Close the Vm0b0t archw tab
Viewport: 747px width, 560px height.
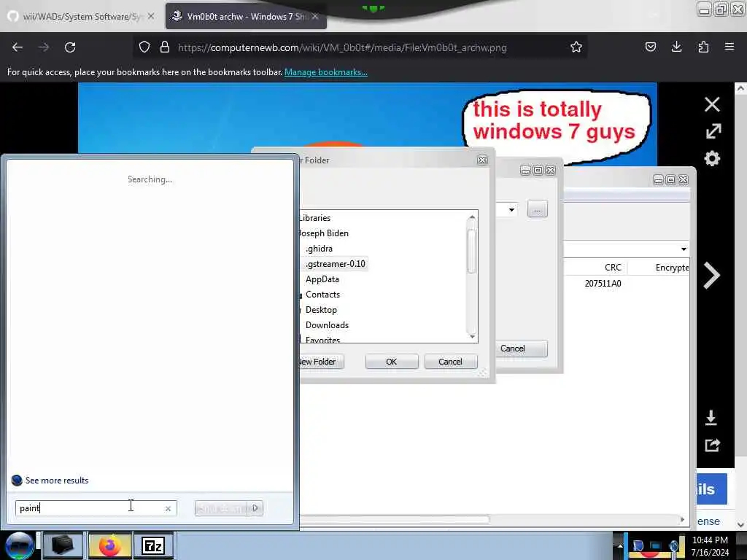pyautogui.click(x=315, y=16)
